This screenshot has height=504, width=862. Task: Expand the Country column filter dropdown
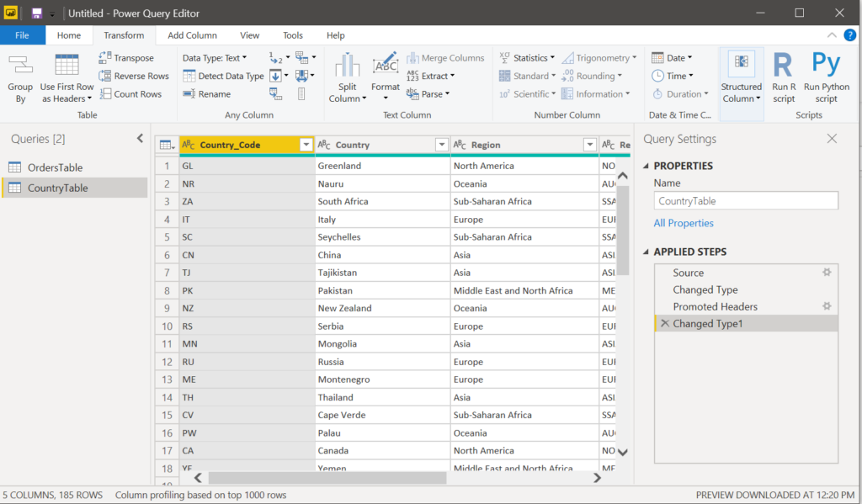tap(441, 145)
